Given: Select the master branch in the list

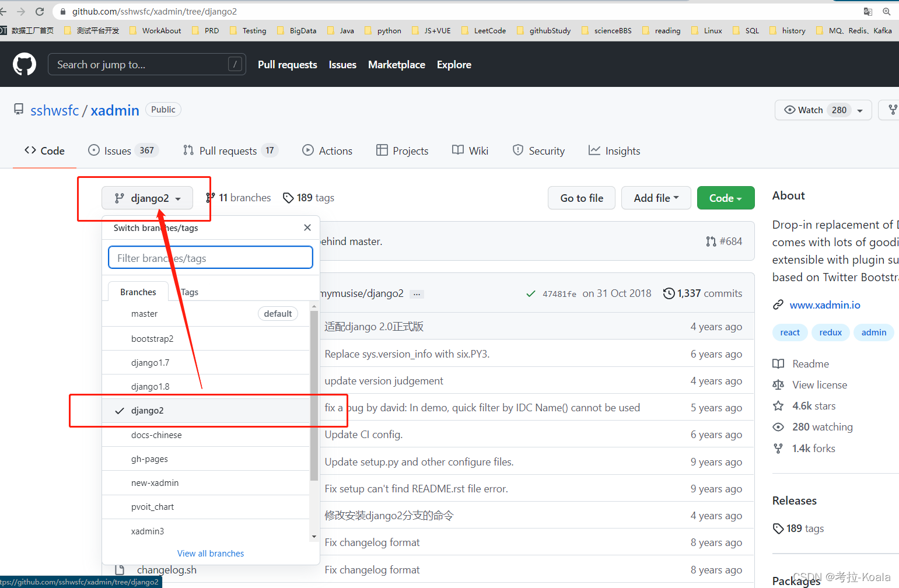Looking at the screenshot, I should pyautogui.click(x=206, y=314).
